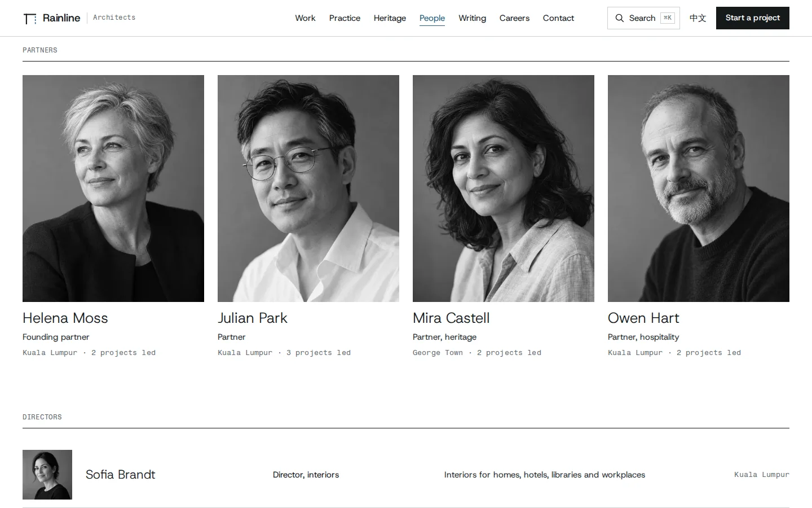The width and height of the screenshot is (812, 508).
Task: Select the People nav item
Action: pos(432,18)
